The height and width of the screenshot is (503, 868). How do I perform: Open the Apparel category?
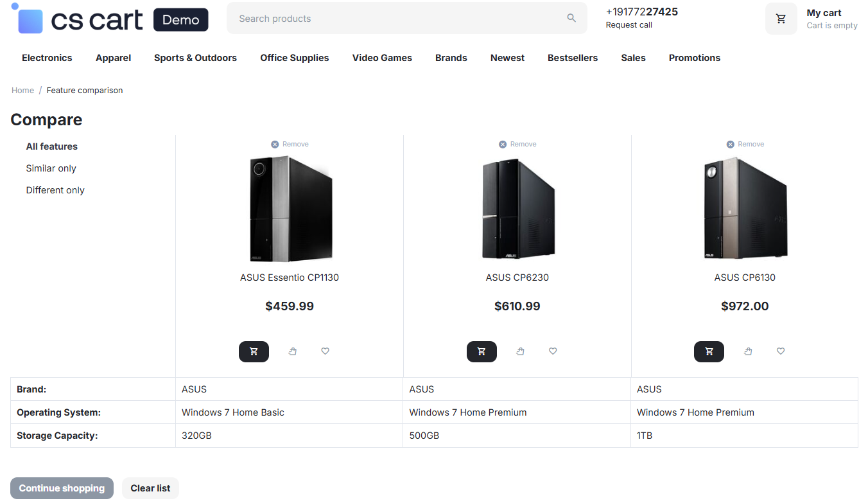113,58
